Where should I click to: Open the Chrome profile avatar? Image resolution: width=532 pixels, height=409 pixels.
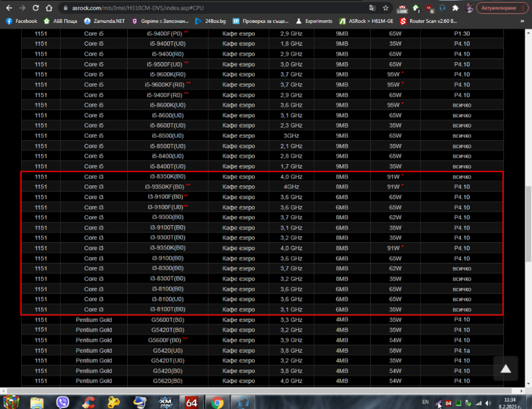click(469, 8)
